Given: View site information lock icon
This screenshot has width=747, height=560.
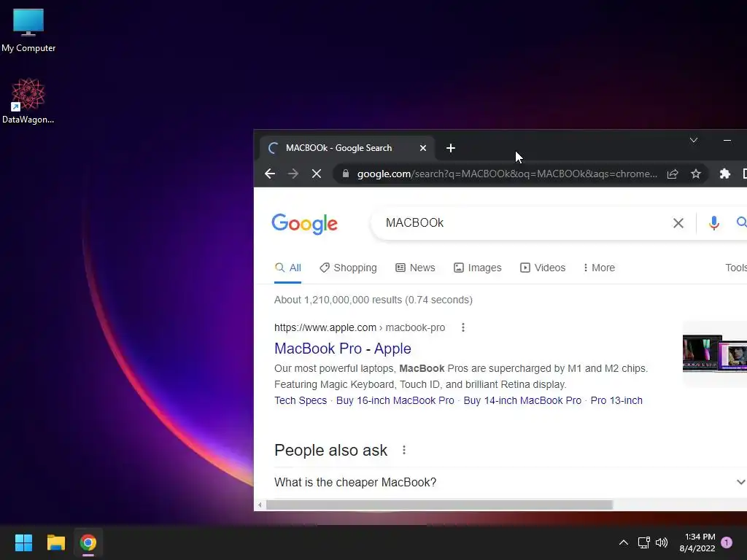Looking at the screenshot, I should pos(345,174).
